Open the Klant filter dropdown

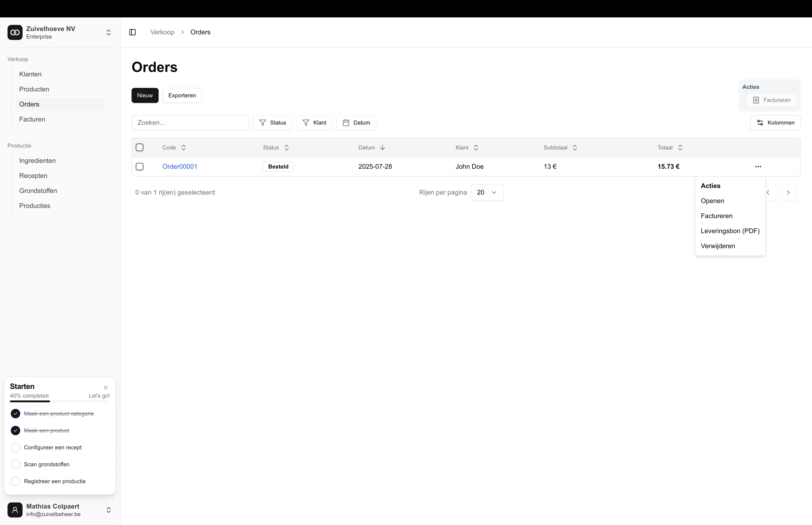[x=314, y=123]
